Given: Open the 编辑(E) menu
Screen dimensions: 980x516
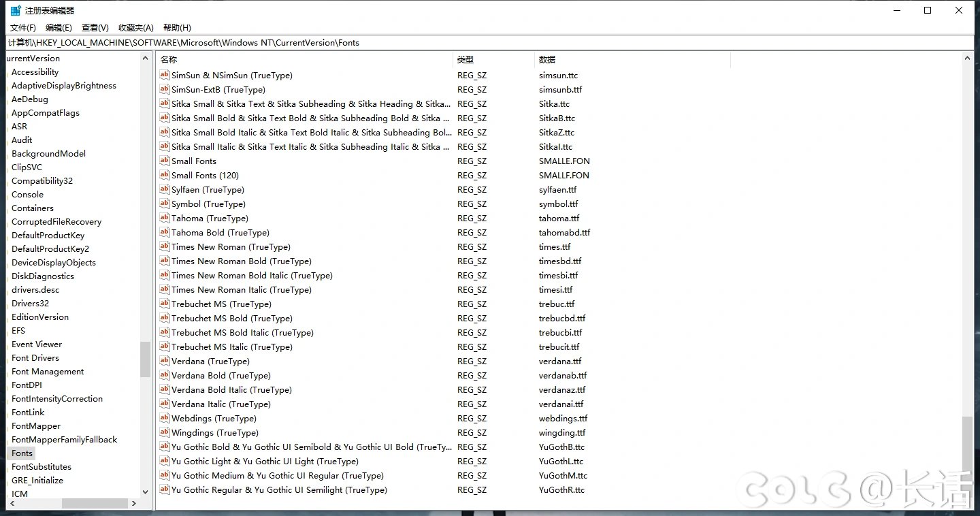Looking at the screenshot, I should pyautogui.click(x=59, y=28).
